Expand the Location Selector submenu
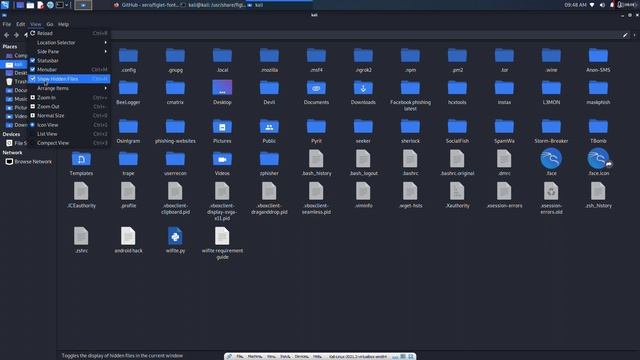640x360 pixels. click(x=69, y=42)
